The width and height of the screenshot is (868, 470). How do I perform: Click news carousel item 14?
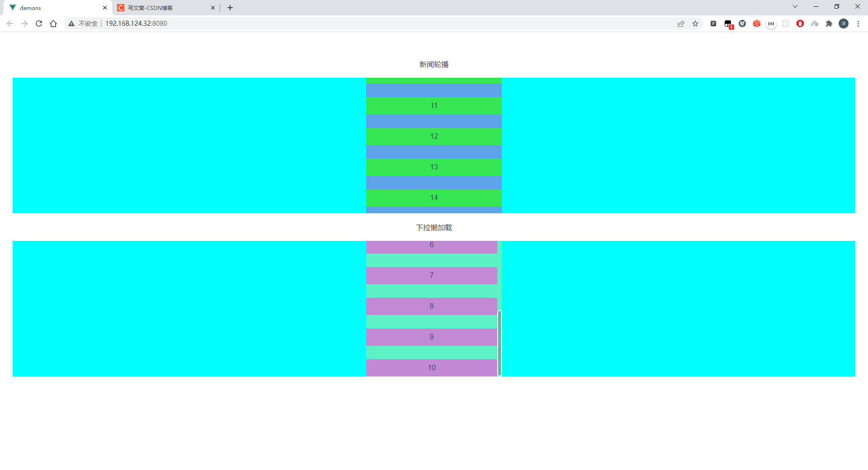coord(434,198)
